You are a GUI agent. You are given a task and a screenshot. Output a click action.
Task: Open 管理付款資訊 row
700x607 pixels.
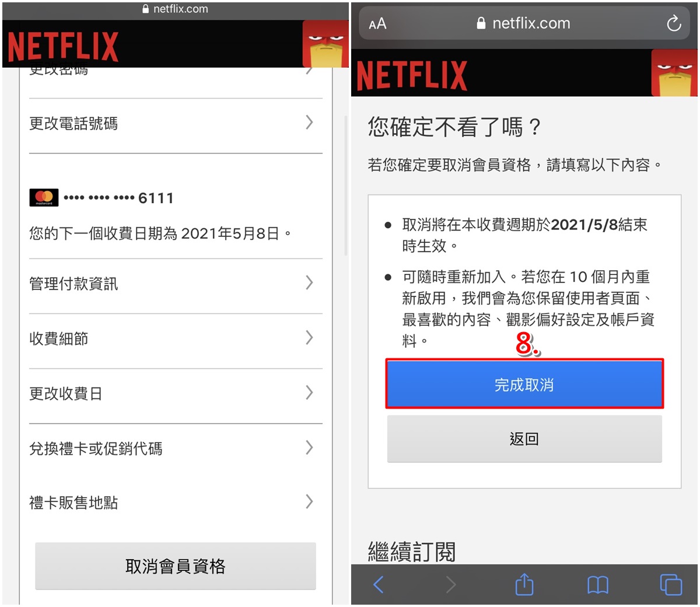point(176,284)
